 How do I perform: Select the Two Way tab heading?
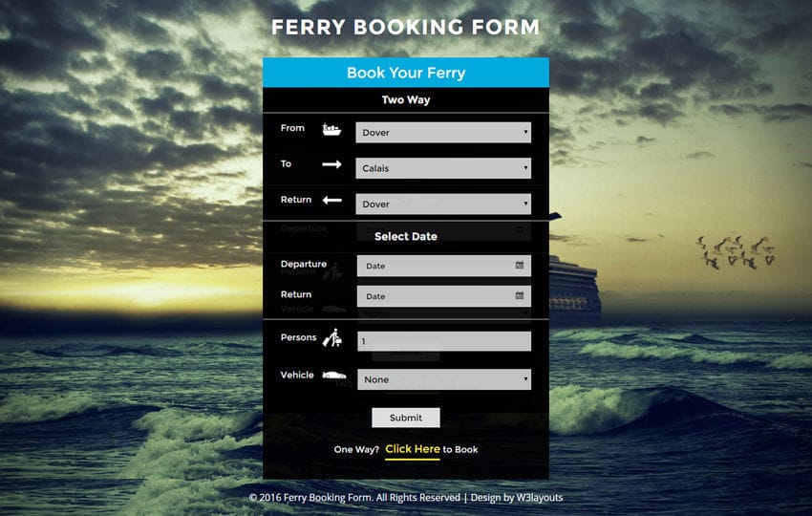point(406,100)
